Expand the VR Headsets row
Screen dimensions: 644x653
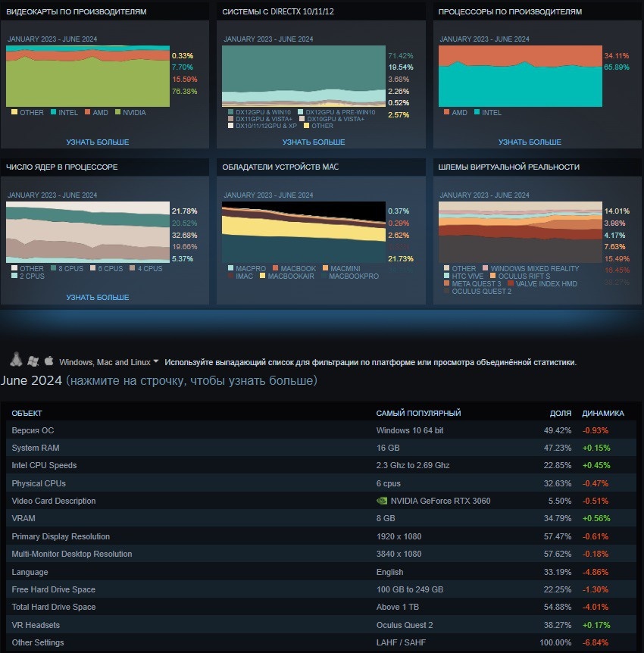pos(321,625)
